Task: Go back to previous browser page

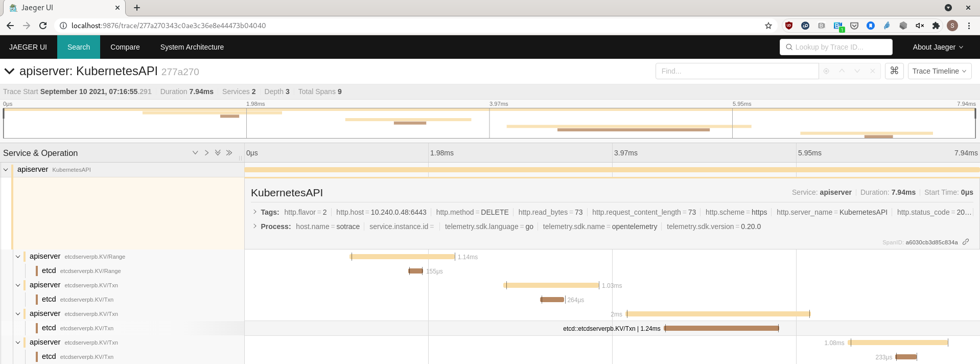Action: (x=10, y=26)
